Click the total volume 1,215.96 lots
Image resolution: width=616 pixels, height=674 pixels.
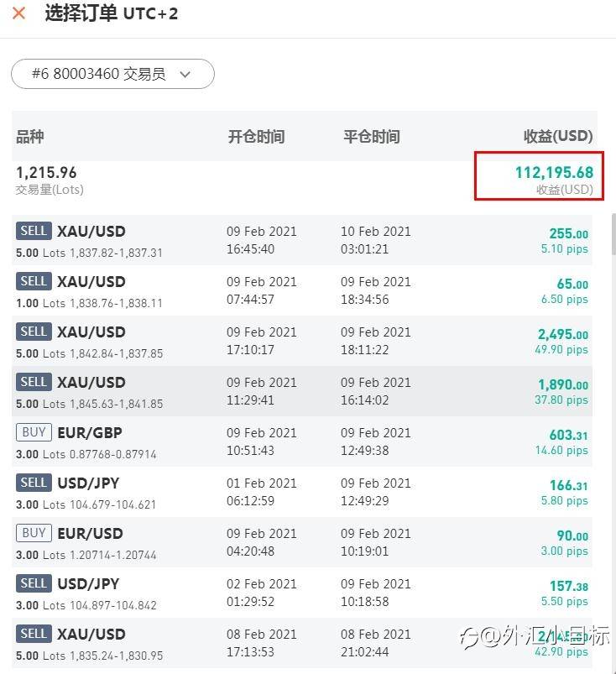[x=46, y=173]
